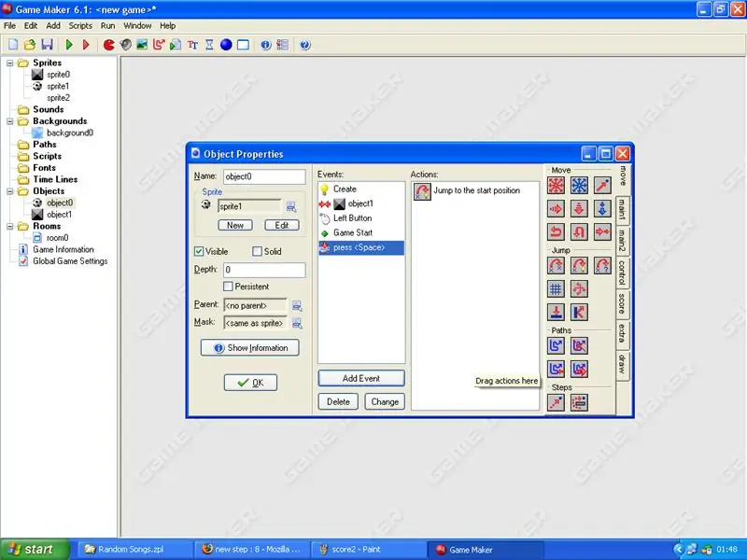Screen dimensions: 747x560
Task: Open the Mask sprite chooser menu
Action: coord(297,323)
